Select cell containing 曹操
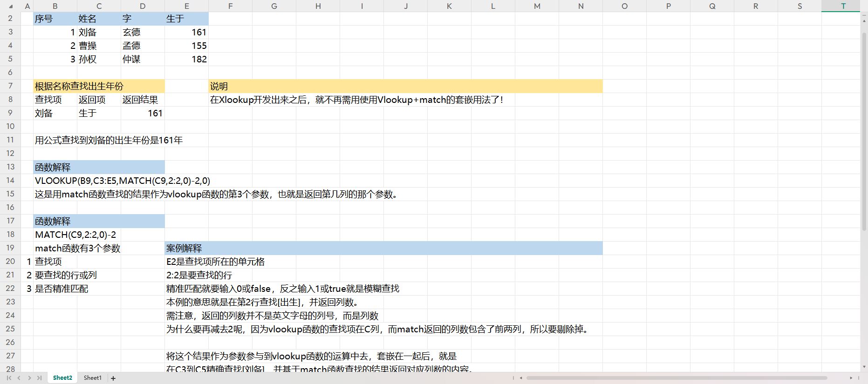This screenshot has height=384, width=868. [x=99, y=46]
